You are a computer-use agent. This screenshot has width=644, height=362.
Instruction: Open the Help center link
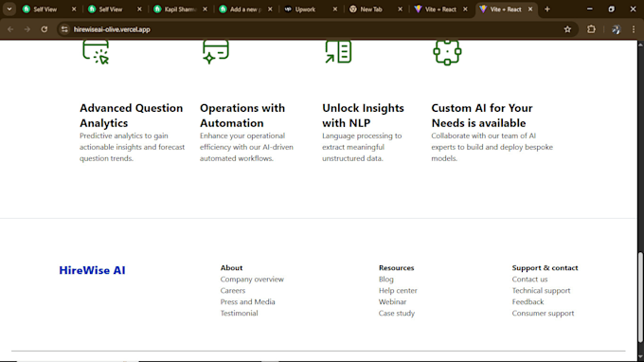pyautogui.click(x=398, y=291)
